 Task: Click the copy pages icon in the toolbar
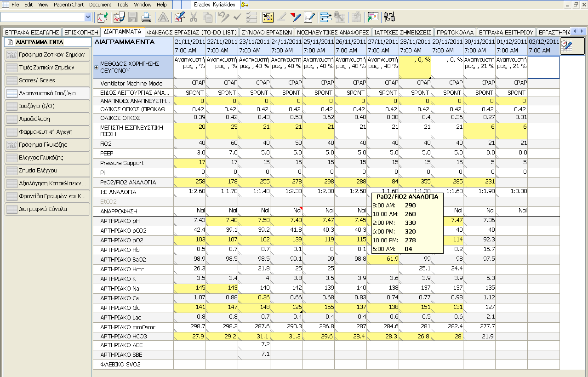[x=207, y=17]
